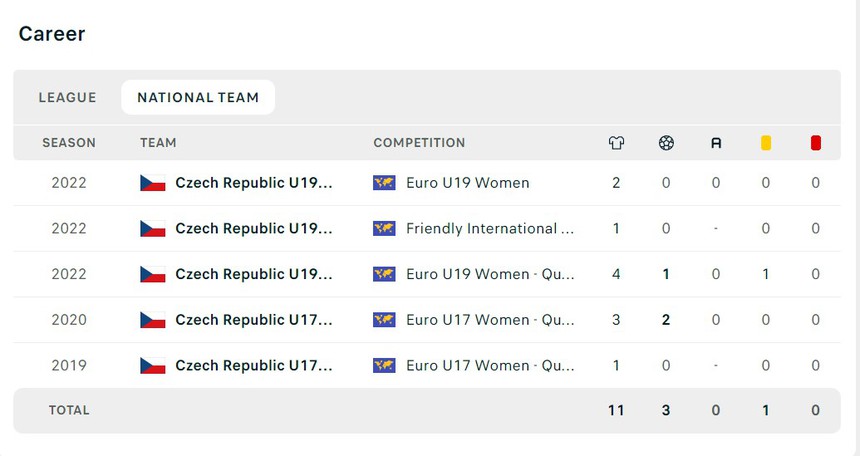Viewport: 860px width, 456px height.
Task: Click the Competition column header
Action: click(419, 143)
